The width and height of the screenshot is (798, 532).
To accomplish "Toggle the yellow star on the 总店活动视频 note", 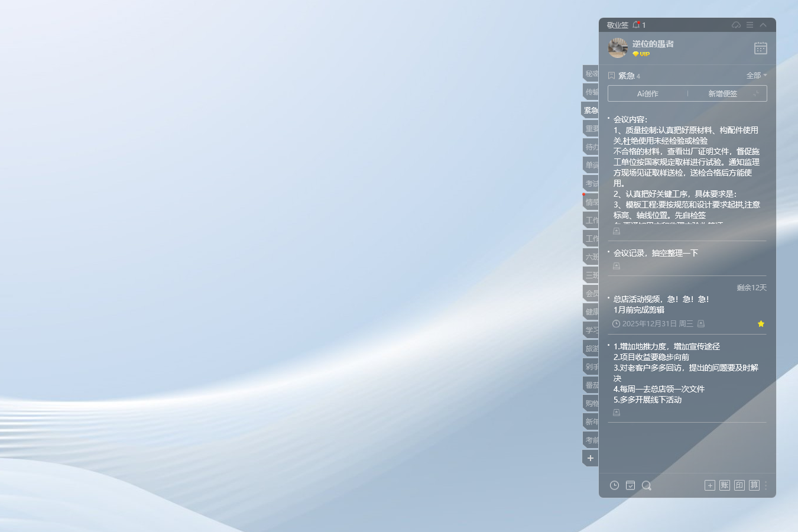I will [x=761, y=324].
